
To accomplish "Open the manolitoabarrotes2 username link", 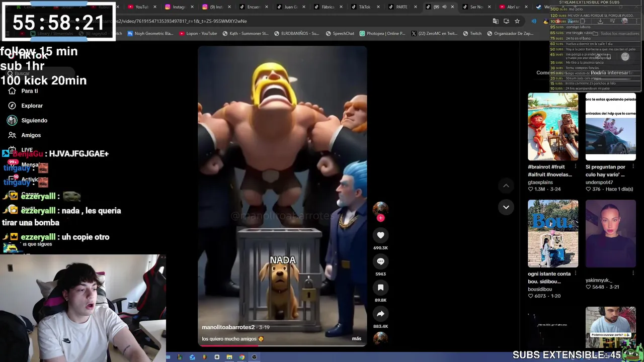I will [228, 327].
